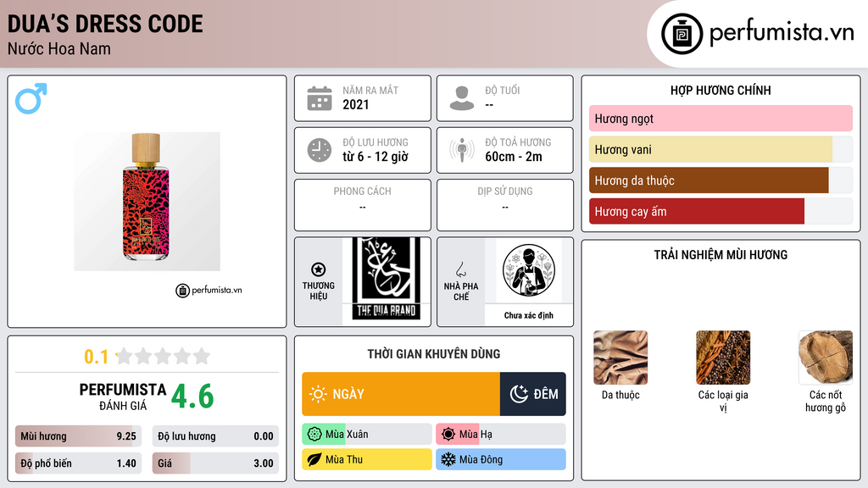Click the sun icon for Mùa Hạ
This screenshot has width=868, height=488.
[448, 435]
